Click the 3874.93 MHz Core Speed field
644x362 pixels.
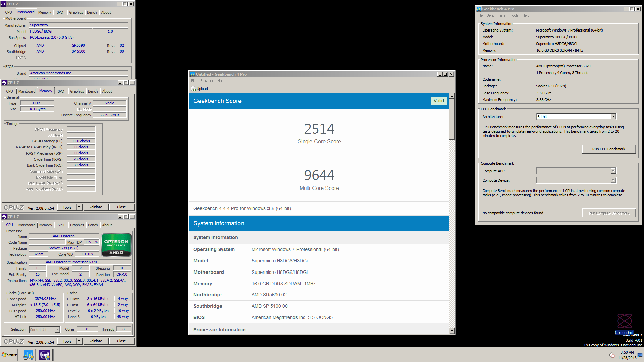pyautogui.click(x=45, y=299)
